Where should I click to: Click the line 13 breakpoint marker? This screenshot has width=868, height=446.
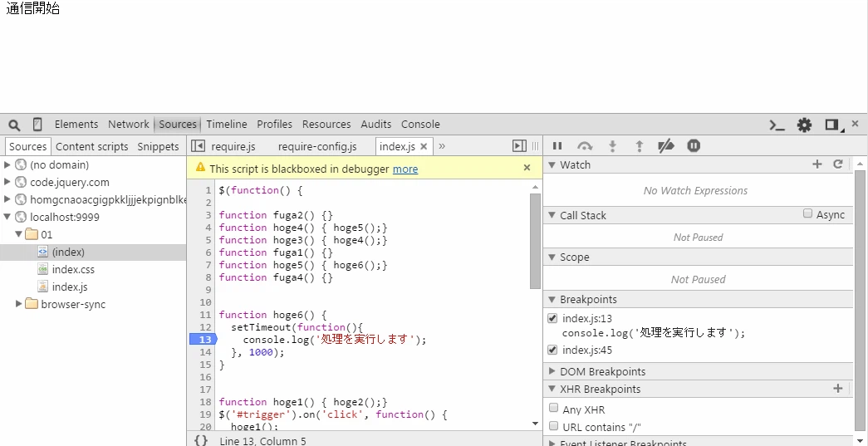click(203, 339)
